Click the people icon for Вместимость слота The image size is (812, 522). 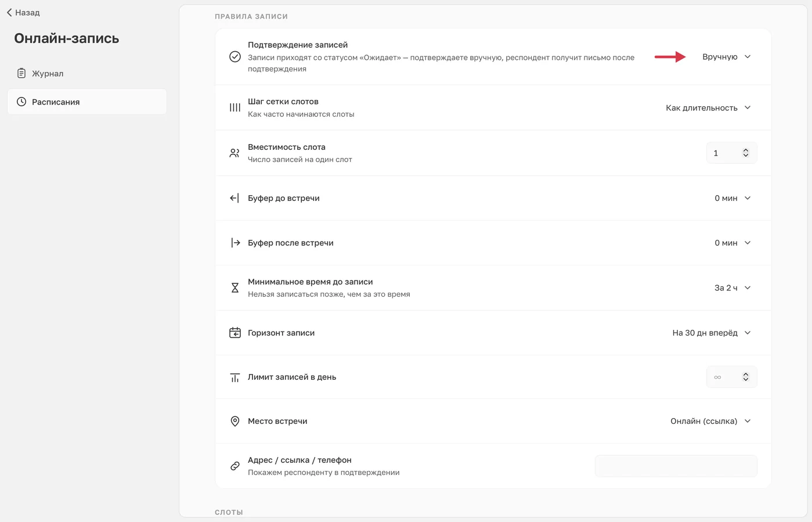235,153
